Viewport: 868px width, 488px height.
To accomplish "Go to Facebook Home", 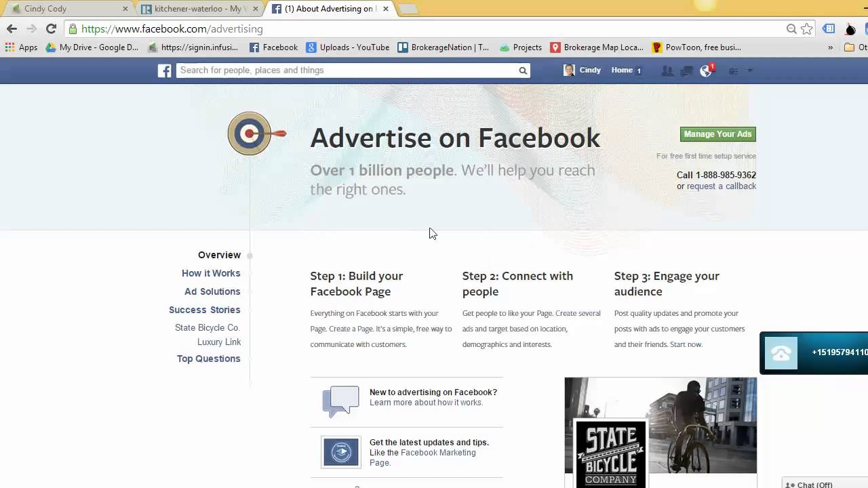I will coord(622,70).
